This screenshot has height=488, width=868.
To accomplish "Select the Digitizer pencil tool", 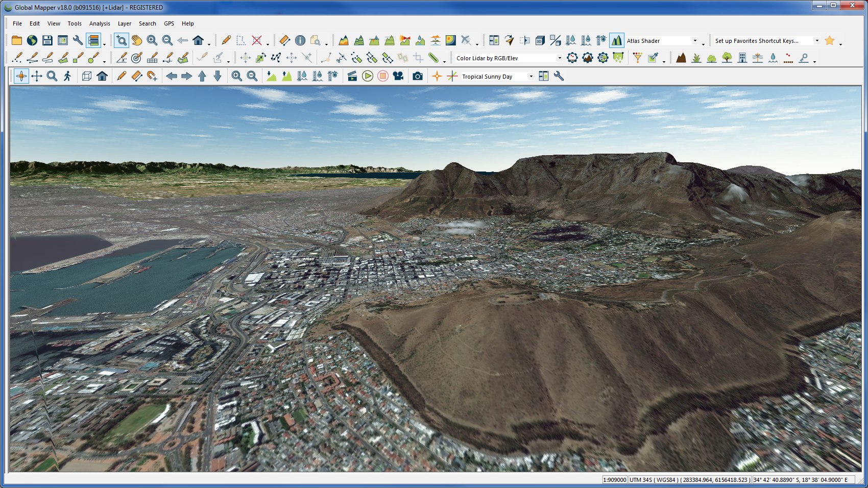I will [x=226, y=40].
